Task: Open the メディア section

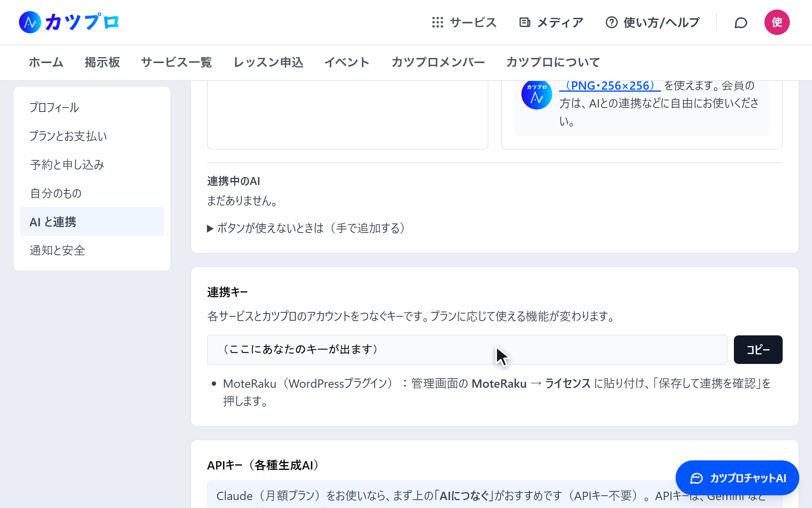Action: (x=552, y=22)
